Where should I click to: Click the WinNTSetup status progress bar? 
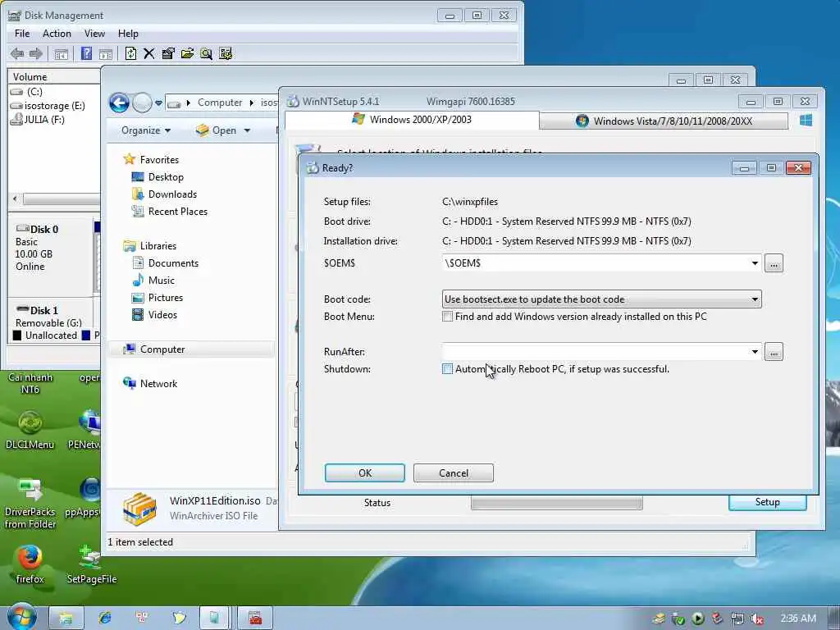[557, 503]
